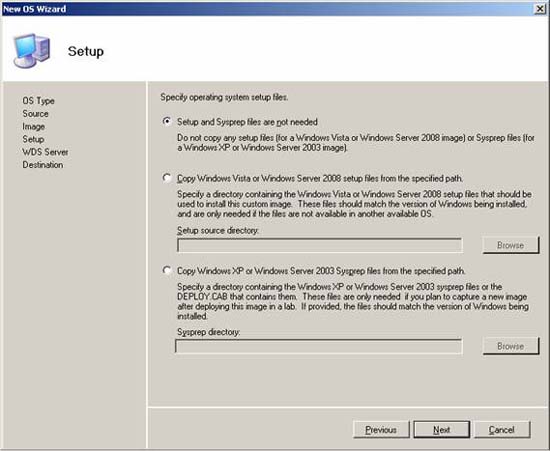This screenshot has width=550, height=451.
Task: Click the computer Setup wizard icon
Action: point(32,51)
